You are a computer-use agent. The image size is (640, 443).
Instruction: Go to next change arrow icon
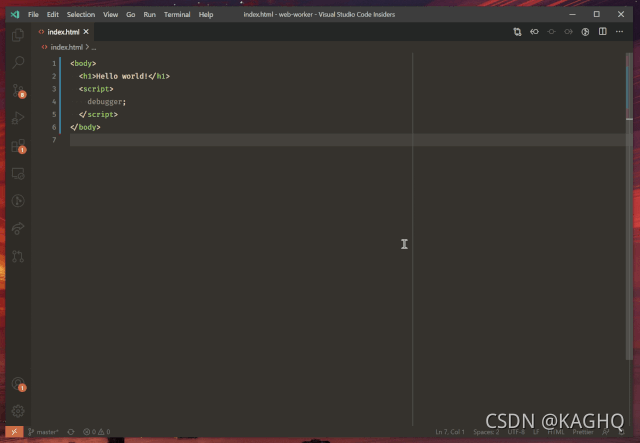point(568,32)
